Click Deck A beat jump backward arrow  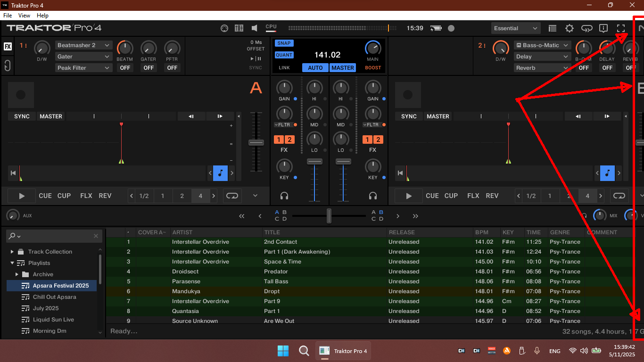(191, 116)
